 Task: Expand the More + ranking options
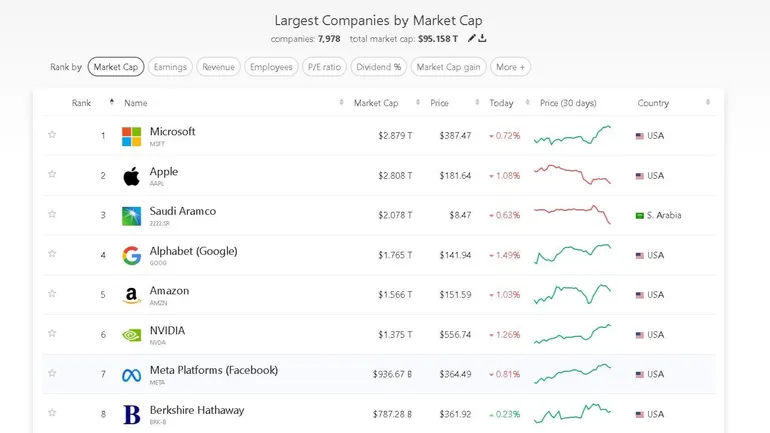[x=510, y=67]
